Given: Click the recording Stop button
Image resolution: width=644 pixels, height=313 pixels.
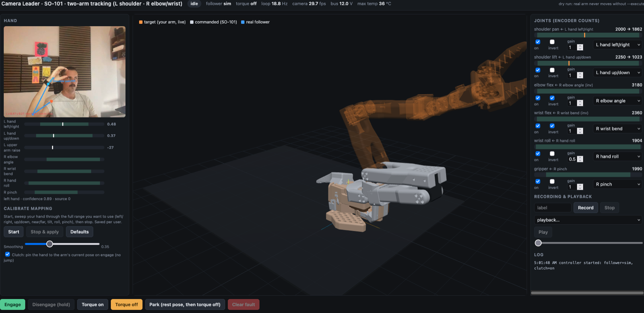Looking at the screenshot, I should [609, 208].
